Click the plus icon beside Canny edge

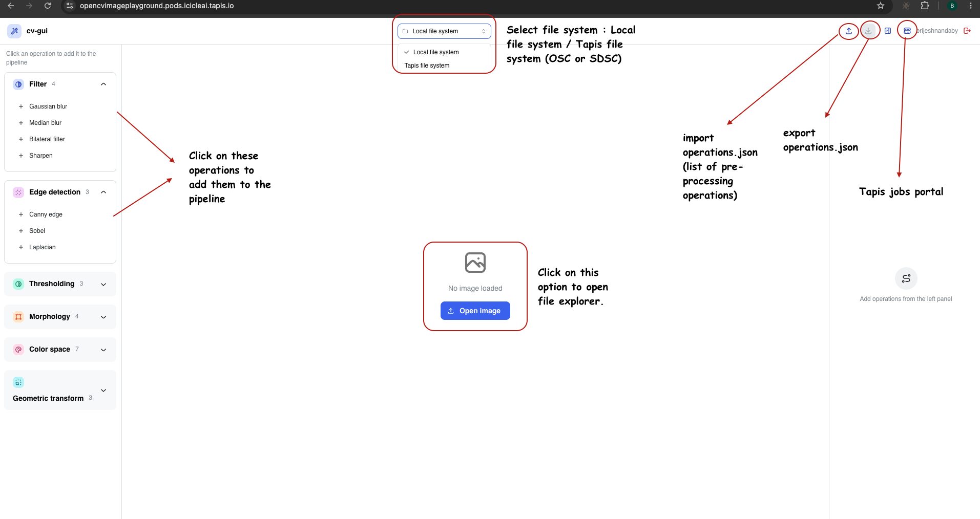[x=21, y=214]
